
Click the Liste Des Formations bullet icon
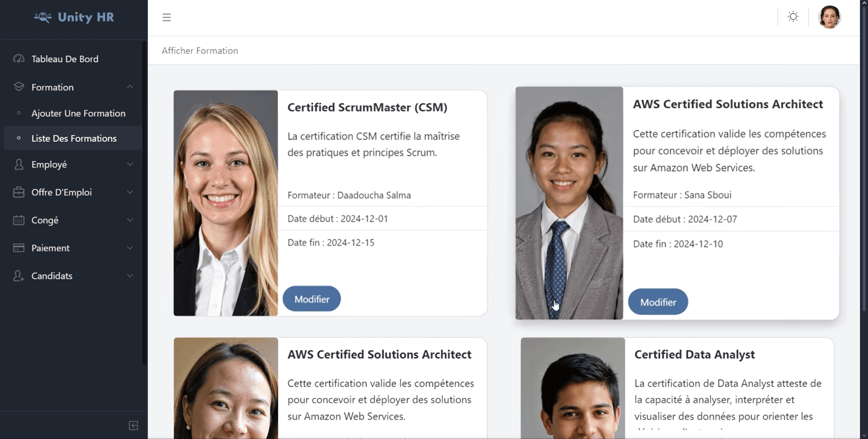(x=19, y=138)
